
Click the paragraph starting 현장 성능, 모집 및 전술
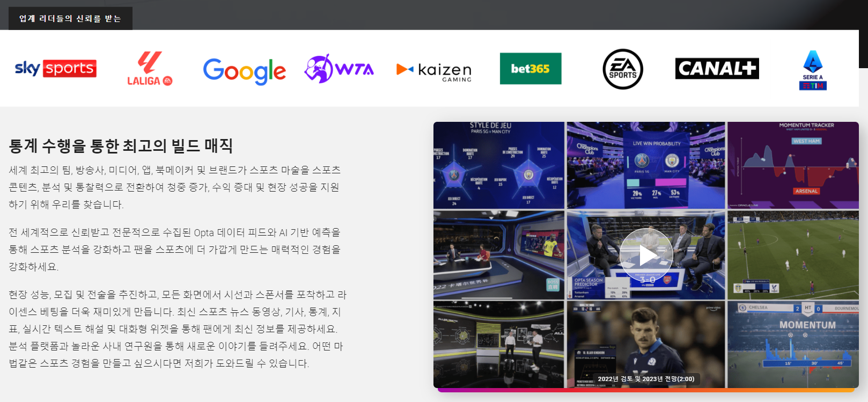[x=178, y=329]
